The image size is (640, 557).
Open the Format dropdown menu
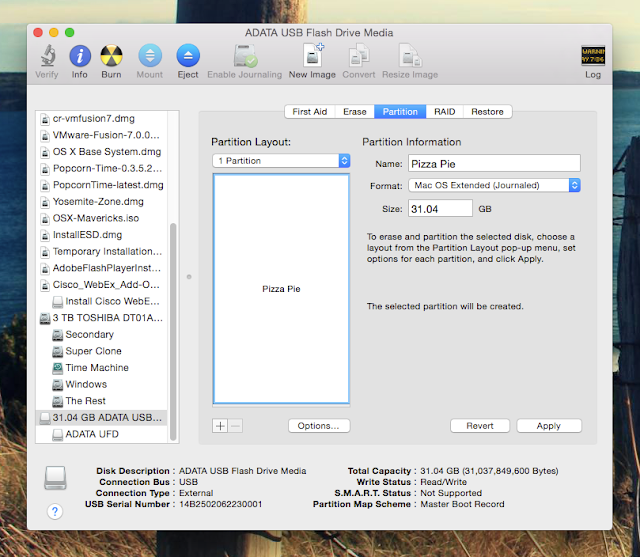494,185
